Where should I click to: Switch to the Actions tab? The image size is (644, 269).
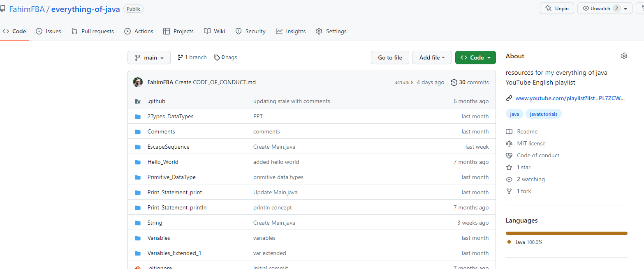pyautogui.click(x=139, y=31)
